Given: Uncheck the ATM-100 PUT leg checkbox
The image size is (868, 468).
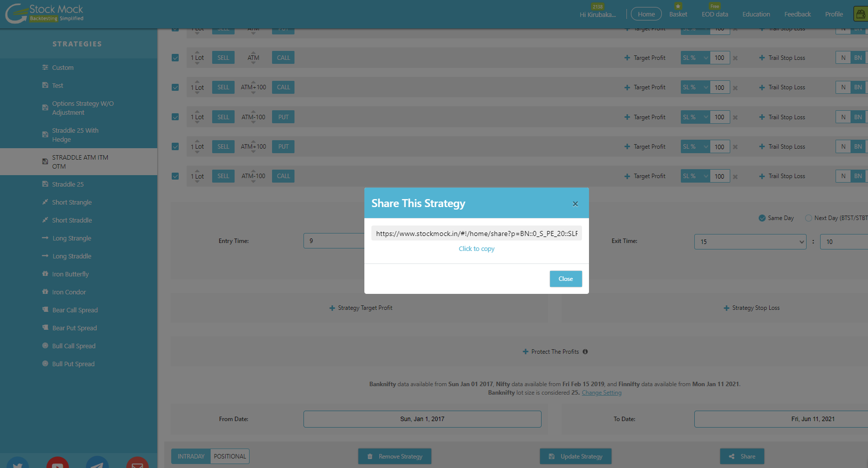Looking at the screenshot, I should click(x=175, y=117).
